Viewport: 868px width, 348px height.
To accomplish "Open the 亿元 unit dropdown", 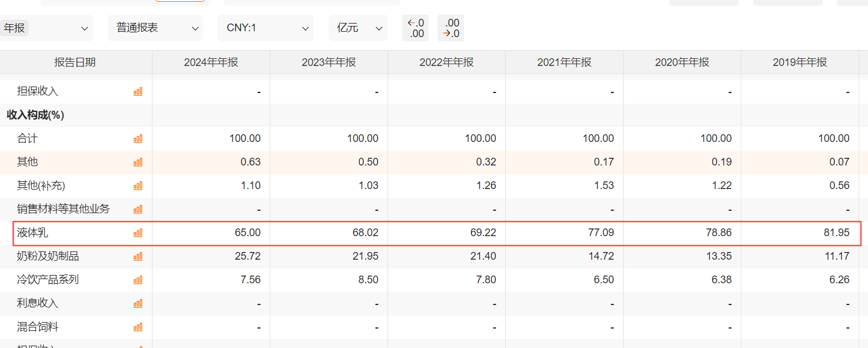I will point(358,28).
